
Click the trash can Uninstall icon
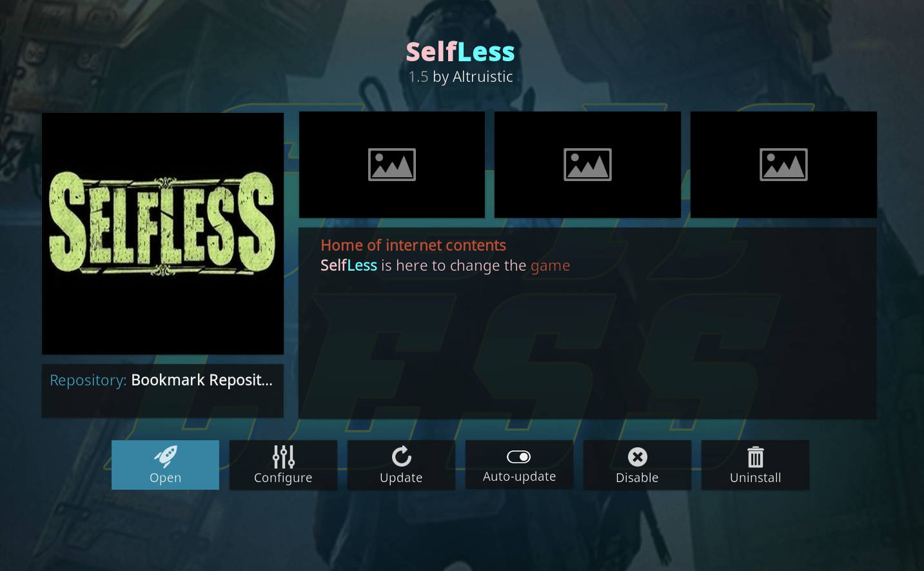[756, 457]
